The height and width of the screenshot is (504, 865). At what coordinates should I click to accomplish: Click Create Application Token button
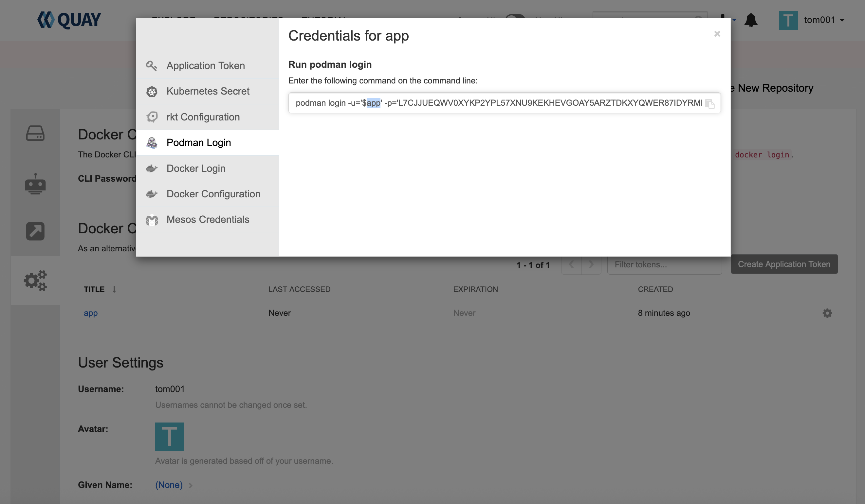pyautogui.click(x=784, y=264)
